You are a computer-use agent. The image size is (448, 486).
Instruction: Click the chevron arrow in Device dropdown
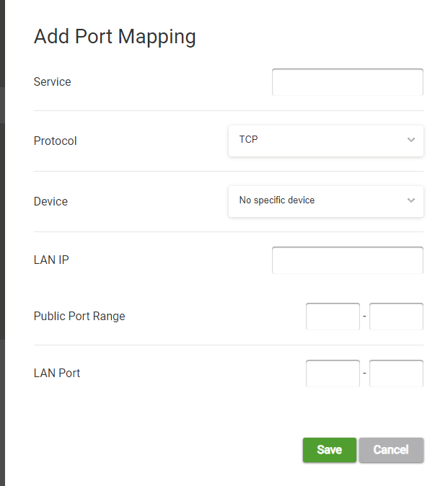pos(411,200)
